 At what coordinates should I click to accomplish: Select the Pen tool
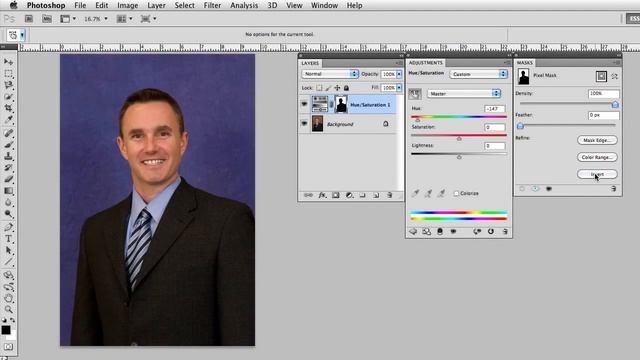pos(8,227)
